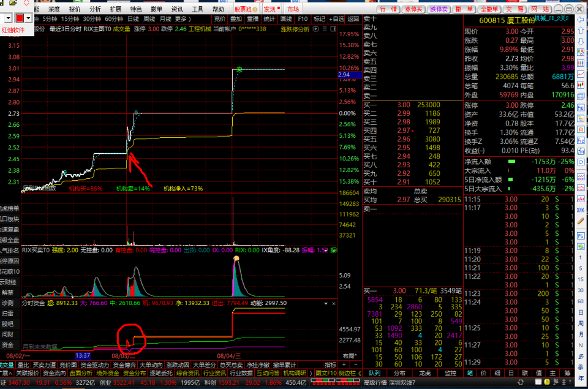This screenshot has height=389, width=588.
Task: Click the 13:37 time marker on axis
Action: 83,356
